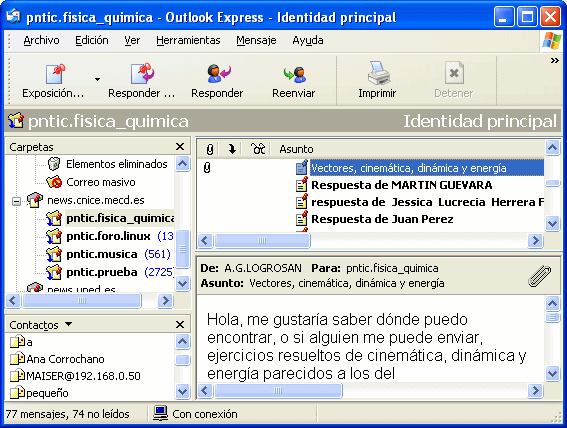Click the icon of the Respuesta de MARTIN GUEVARA message
Viewport: 567px width, 428px height.
tap(302, 184)
